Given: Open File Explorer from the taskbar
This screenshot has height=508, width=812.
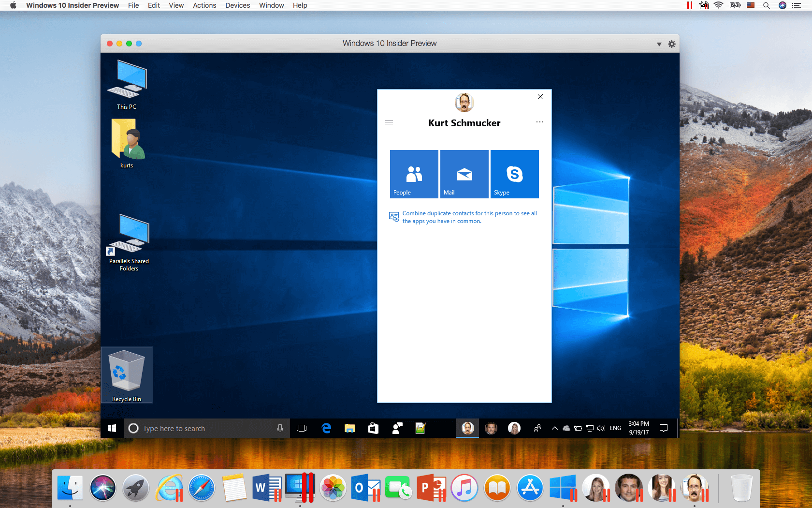Looking at the screenshot, I should pyautogui.click(x=349, y=428).
